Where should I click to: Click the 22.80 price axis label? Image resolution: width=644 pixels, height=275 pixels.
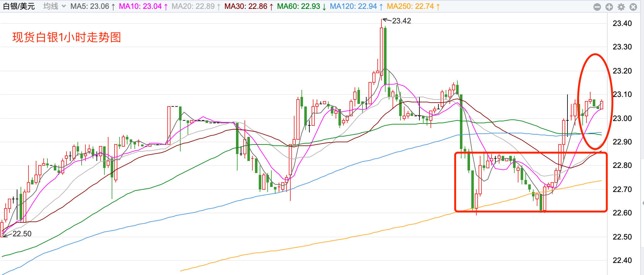click(x=622, y=165)
